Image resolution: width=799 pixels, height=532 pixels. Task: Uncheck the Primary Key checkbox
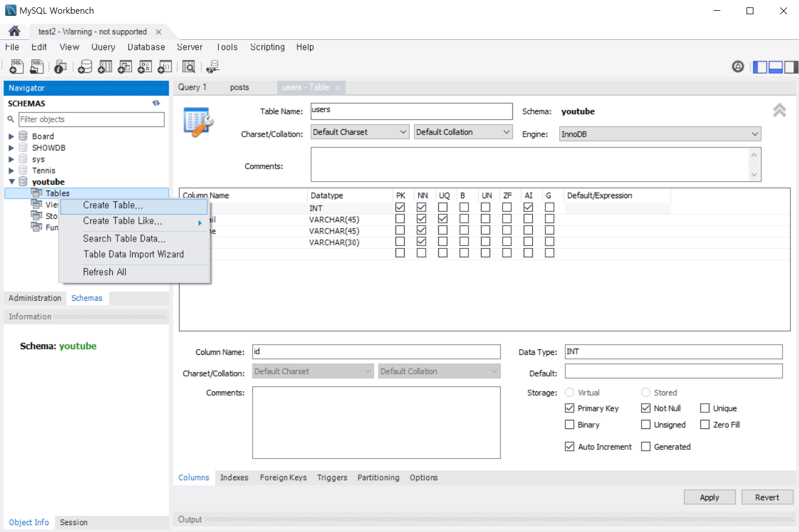(569, 408)
